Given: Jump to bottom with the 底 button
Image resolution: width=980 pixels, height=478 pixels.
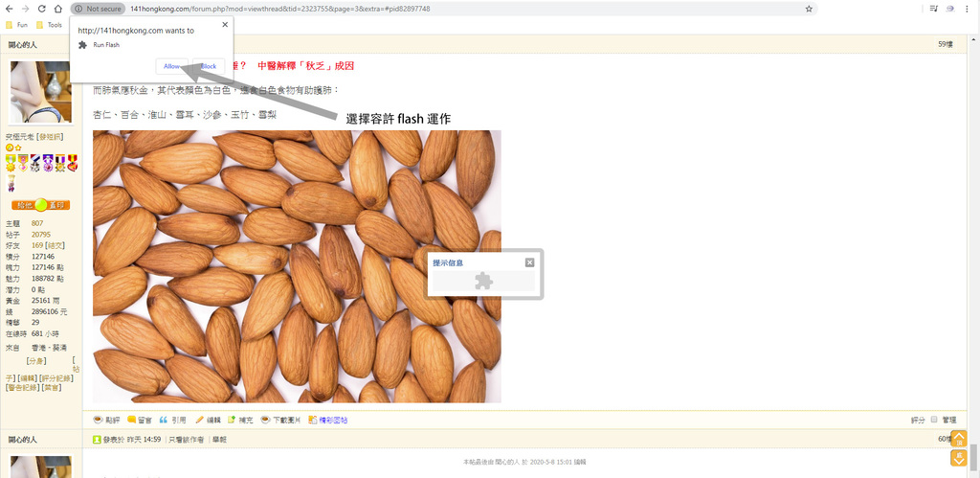Looking at the screenshot, I should (958, 458).
